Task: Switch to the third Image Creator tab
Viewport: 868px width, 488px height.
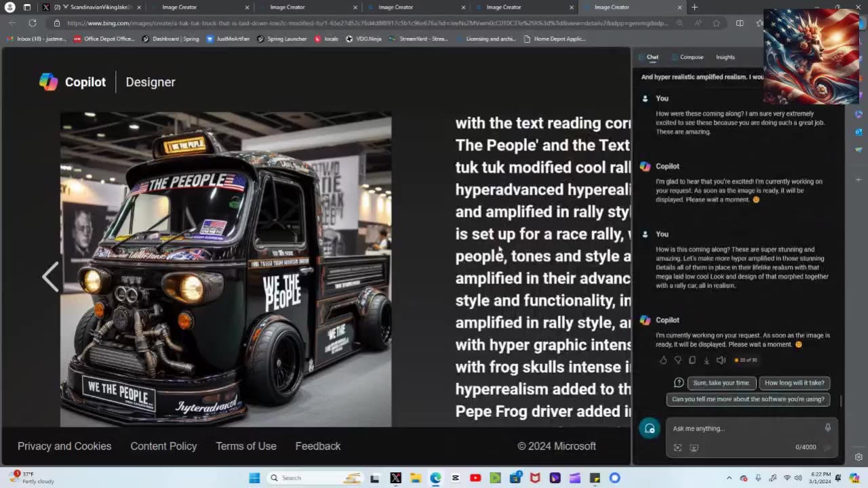Action: (416, 7)
